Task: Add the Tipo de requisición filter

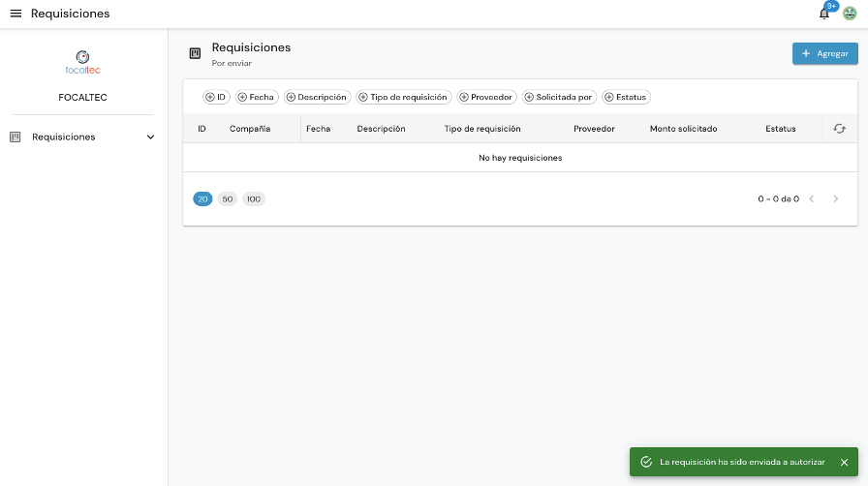Action: (404, 97)
